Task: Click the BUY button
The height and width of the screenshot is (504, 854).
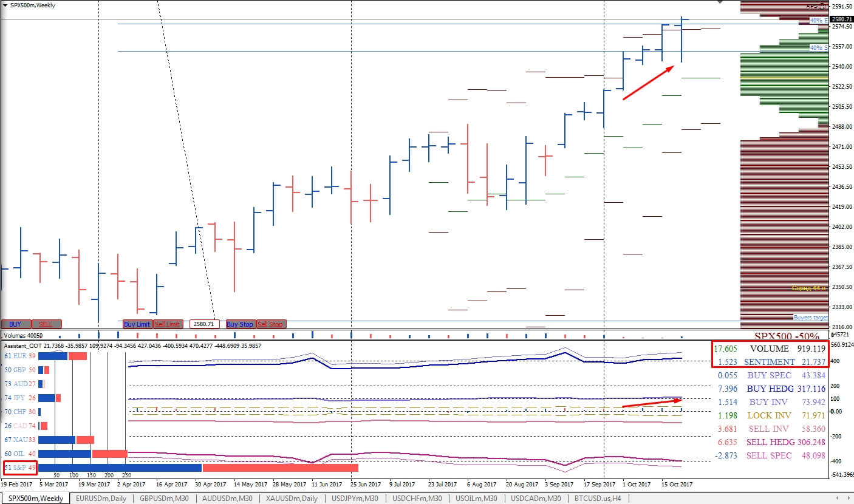Action: coord(15,324)
